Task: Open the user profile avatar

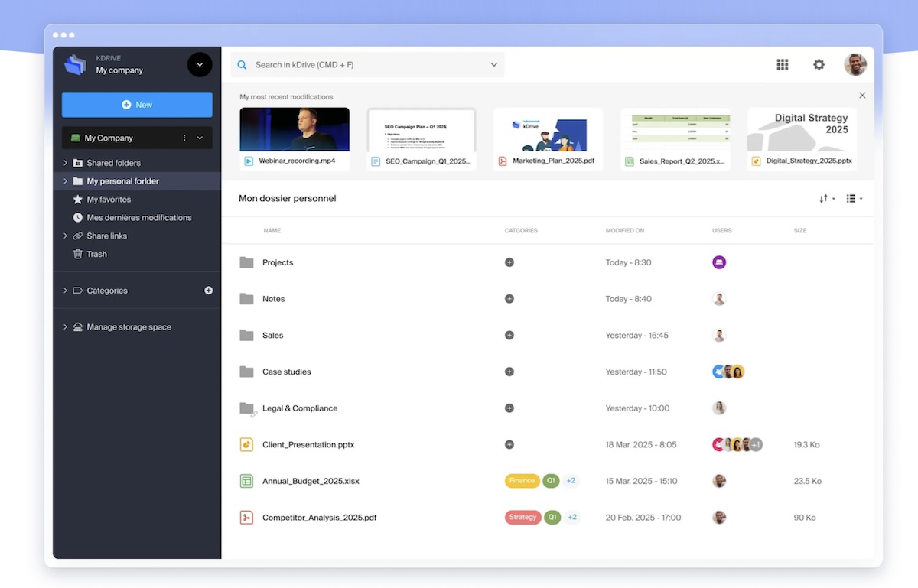Action: click(x=855, y=65)
